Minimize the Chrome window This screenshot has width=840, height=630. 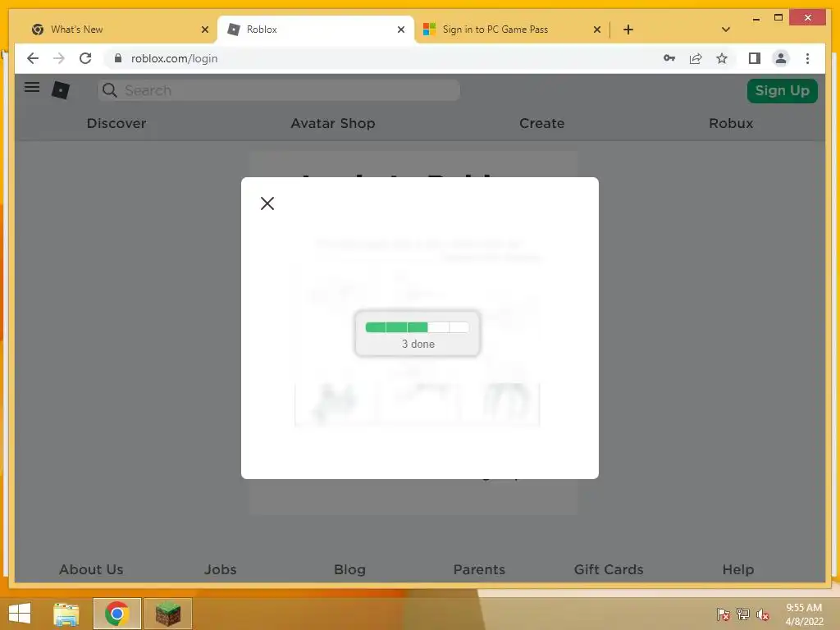(x=756, y=19)
